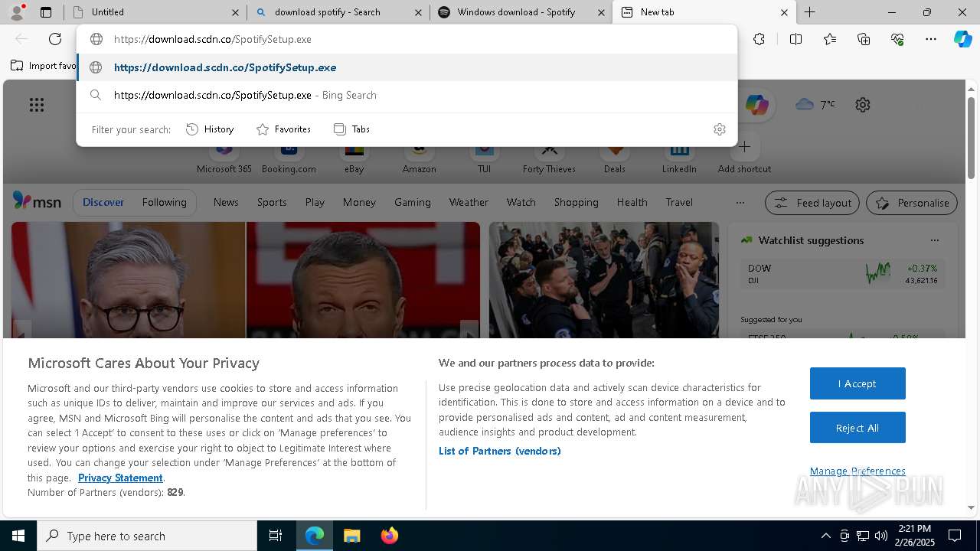This screenshot has height=551, width=980.
Task: Open the Forty Thieves shortcut
Action: click(549, 157)
